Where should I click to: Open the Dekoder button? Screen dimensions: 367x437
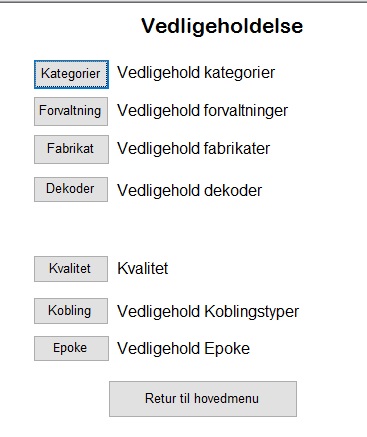point(71,189)
